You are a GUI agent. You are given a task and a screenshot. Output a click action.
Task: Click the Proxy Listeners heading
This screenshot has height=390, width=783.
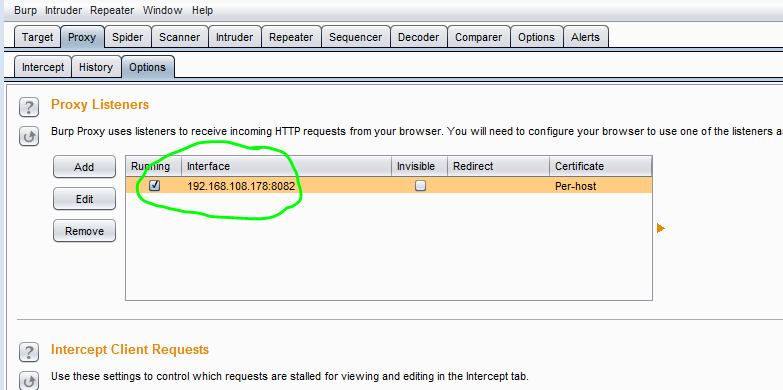point(100,104)
